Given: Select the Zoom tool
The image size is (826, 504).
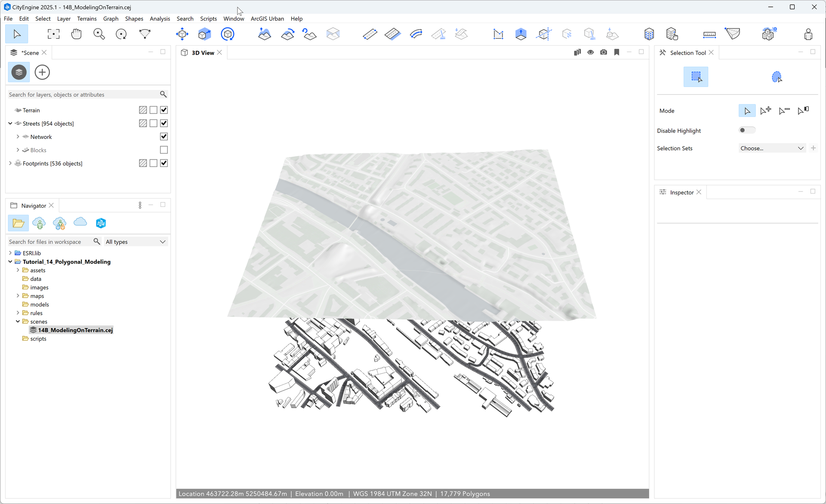Looking at the screenshot, I should [x=99, y=34].
